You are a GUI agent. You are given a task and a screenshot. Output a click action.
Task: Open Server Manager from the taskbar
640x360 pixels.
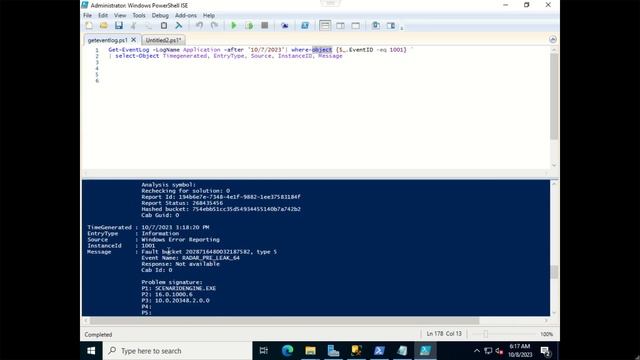pyautogui.click(x=333, y=351)
